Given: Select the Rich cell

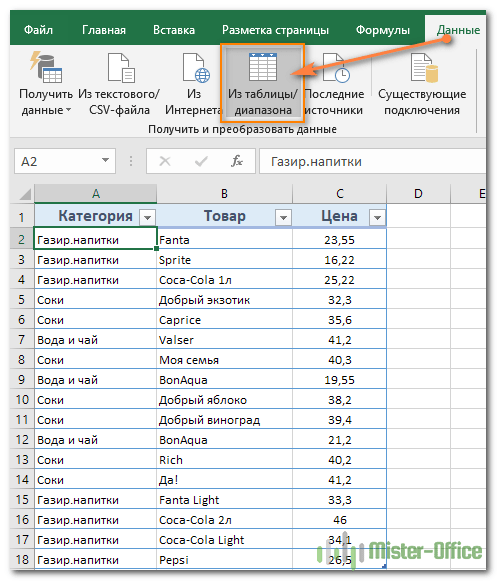Looking at the screenshot, I should [x=224, y=460].
